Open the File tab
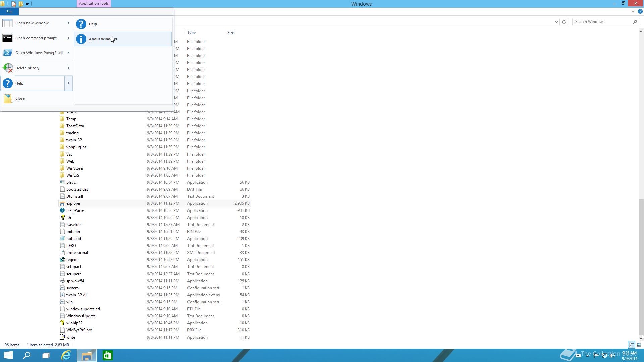This screenshot has height=362, width=644. click(x=9, y=12)
